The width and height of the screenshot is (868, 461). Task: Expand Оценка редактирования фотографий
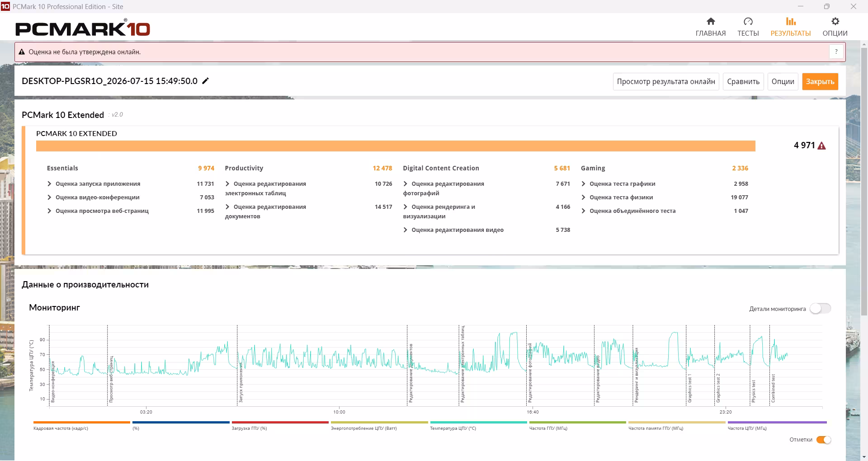(406, 183)
